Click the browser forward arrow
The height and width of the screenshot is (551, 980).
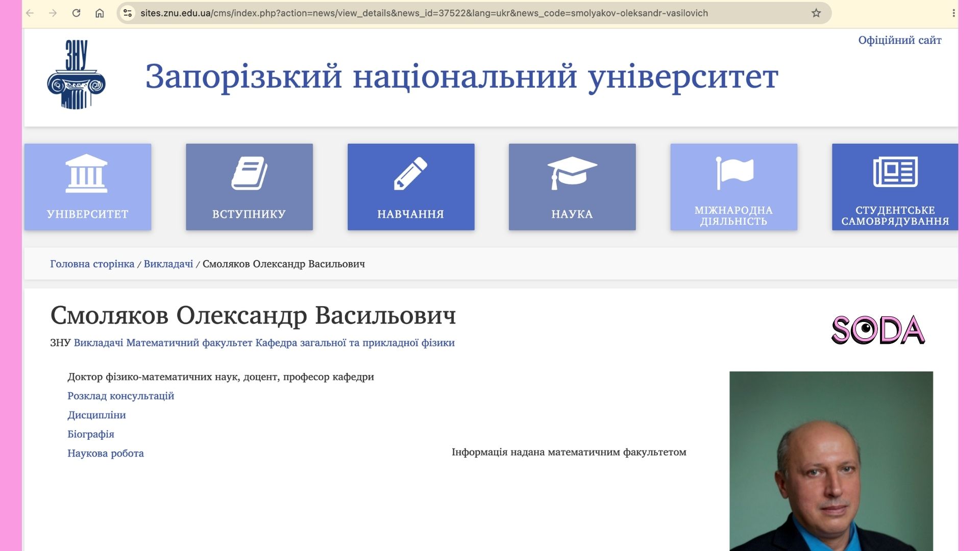53,13
